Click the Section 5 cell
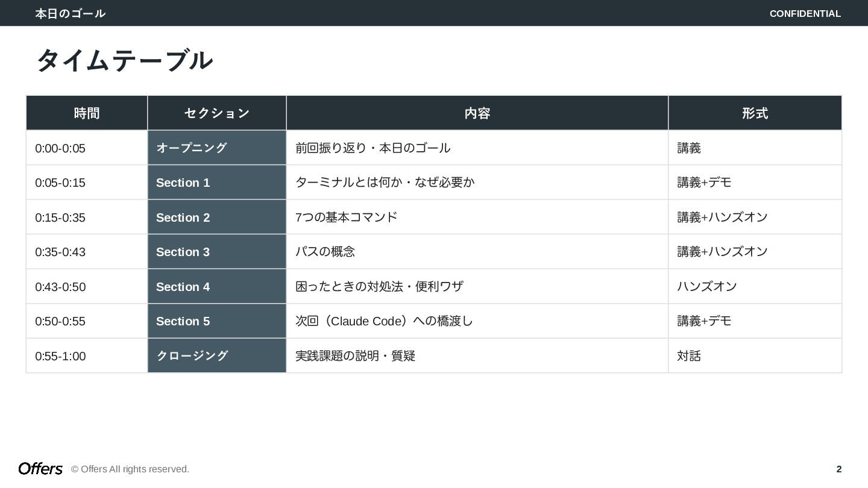This screenshot has height=488, width=868. (x=216, y=321)
